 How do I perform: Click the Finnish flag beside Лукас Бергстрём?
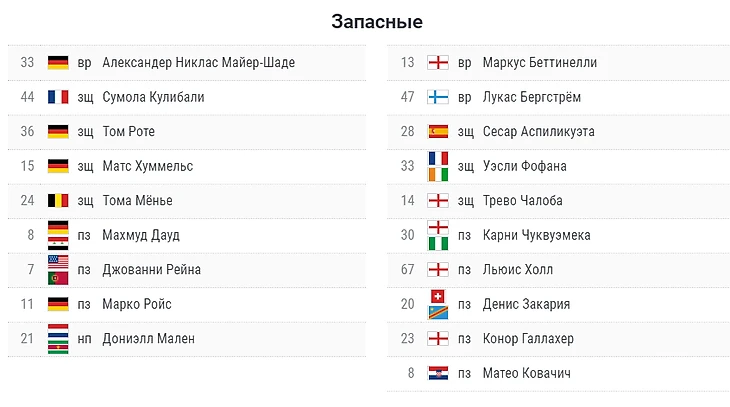[437, 97]
